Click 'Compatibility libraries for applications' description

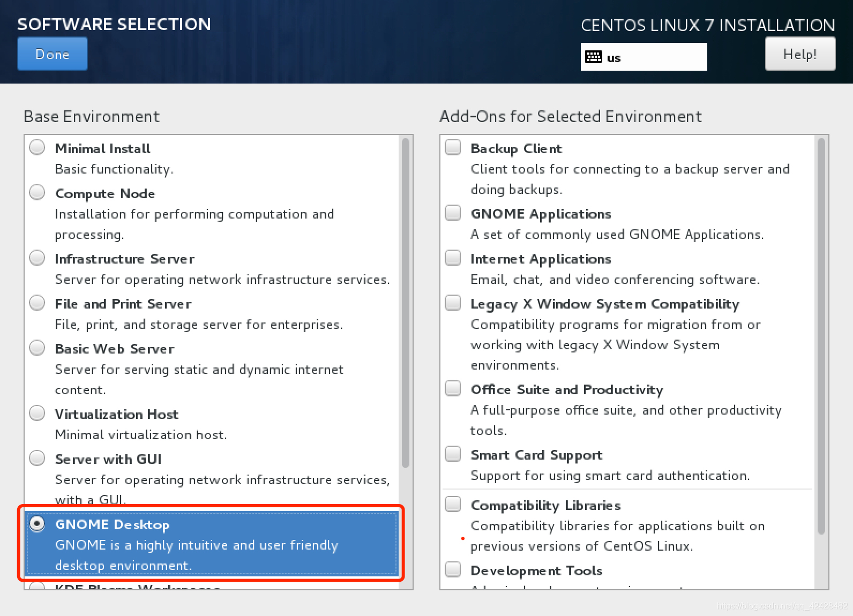pyautogui.click(x=618, y=536)
